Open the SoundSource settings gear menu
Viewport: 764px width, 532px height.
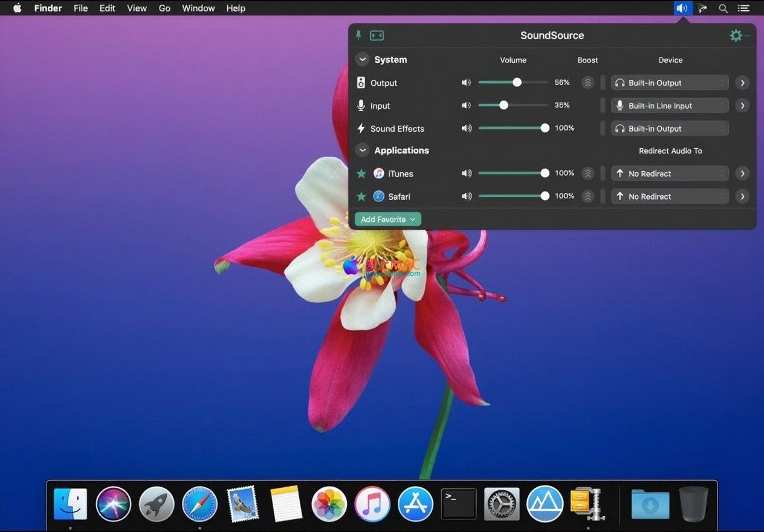[736, 36]
